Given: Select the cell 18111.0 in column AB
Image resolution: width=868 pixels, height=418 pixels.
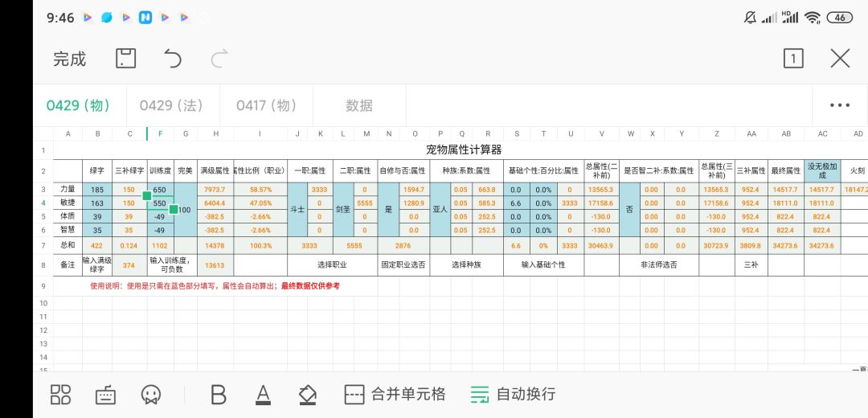Looking at the screenshot, I should (786, 203).
